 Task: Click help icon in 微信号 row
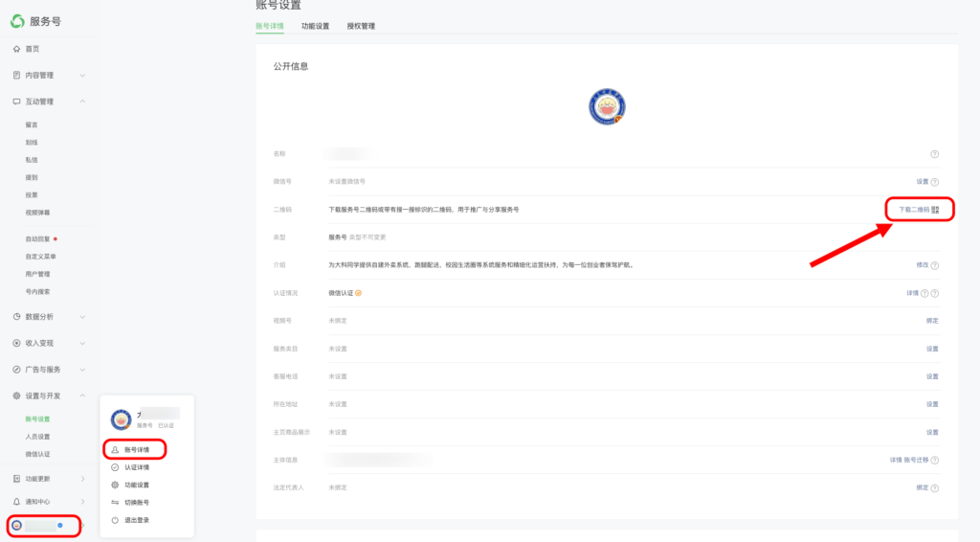pos(934,182)
